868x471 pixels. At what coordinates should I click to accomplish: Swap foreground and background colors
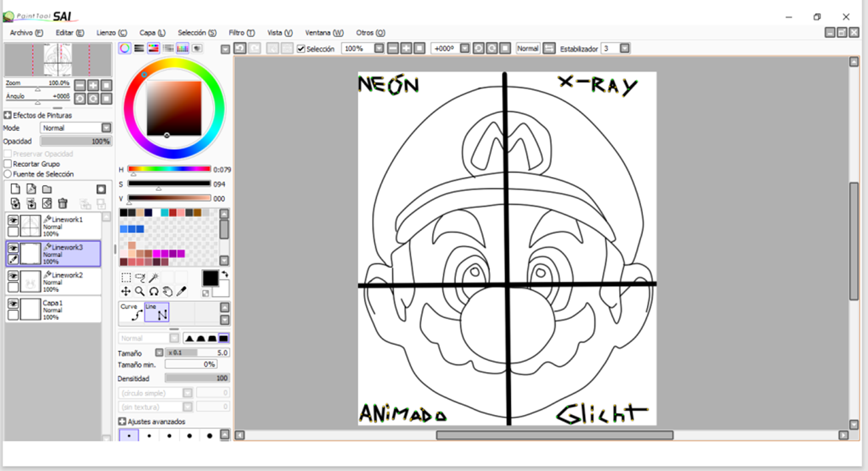[225, 274]
